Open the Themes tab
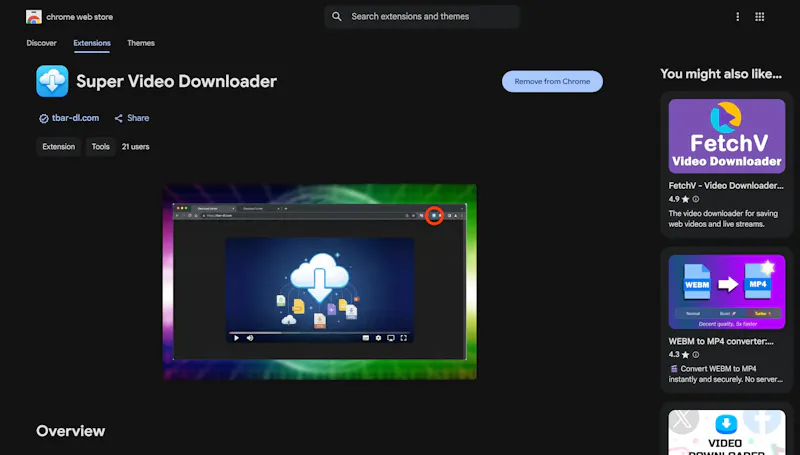The height and width of the screenshot is (455, 800). click(141, 43)
